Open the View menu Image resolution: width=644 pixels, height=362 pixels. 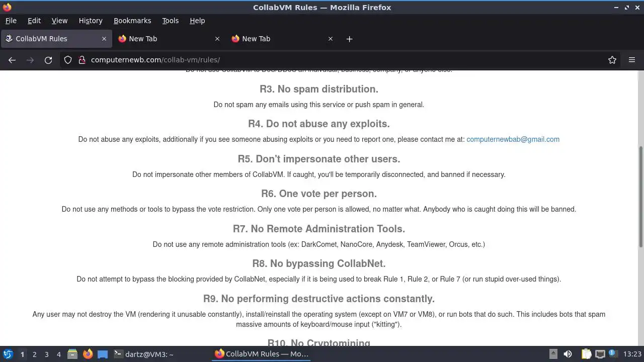click(x=59, y=21)
